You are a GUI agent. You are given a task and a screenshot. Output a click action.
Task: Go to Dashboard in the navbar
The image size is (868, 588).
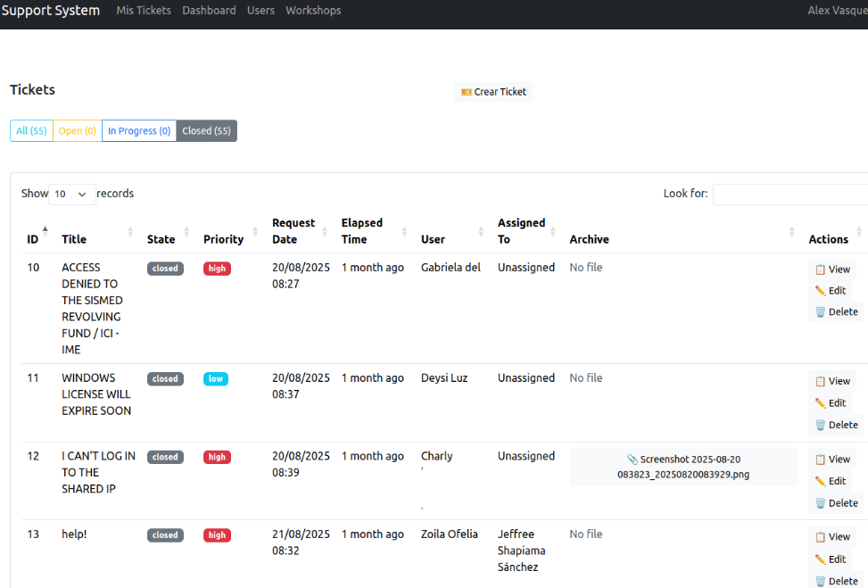[x=209, y=11]
